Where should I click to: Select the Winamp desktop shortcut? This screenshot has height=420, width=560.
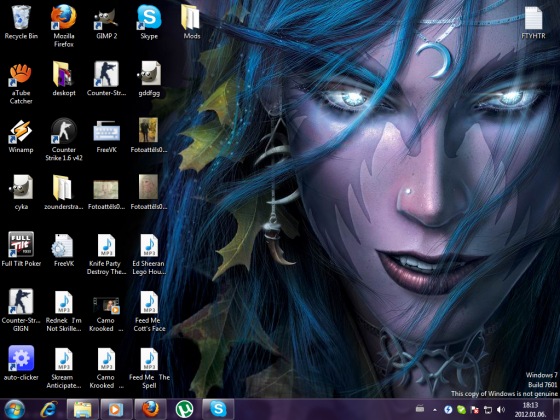pyautogui.click(x=21, y=136)
